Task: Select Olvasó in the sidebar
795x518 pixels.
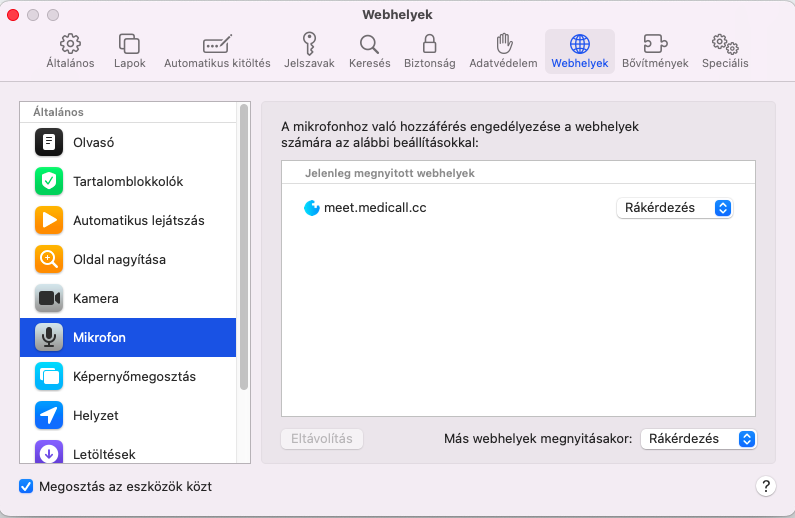Action: coord(128,142)
